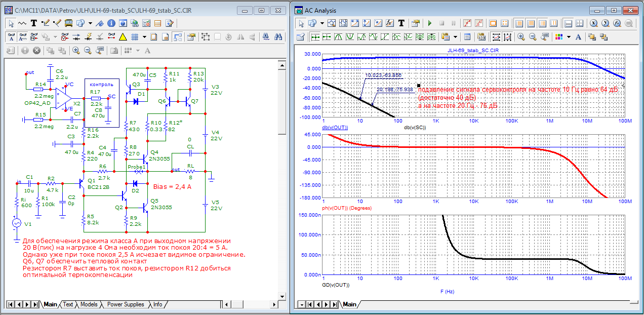Select the Text mode tool in schematic toolbar
The image size is (644, 315).
pyautogui.click(x=33, y=23)
